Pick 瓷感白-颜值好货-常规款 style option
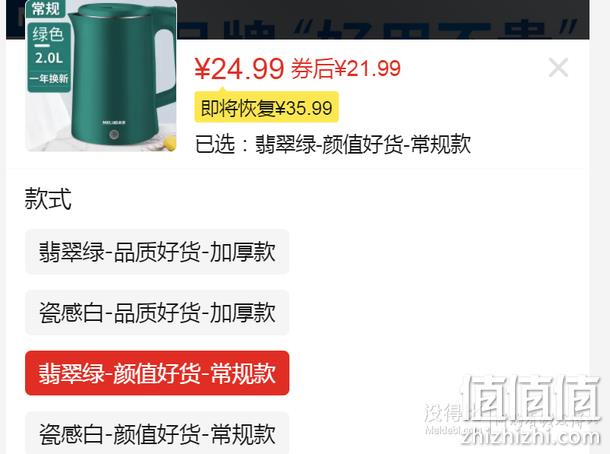Viewport: 610px width, 454px height. (x=157, y=433)
